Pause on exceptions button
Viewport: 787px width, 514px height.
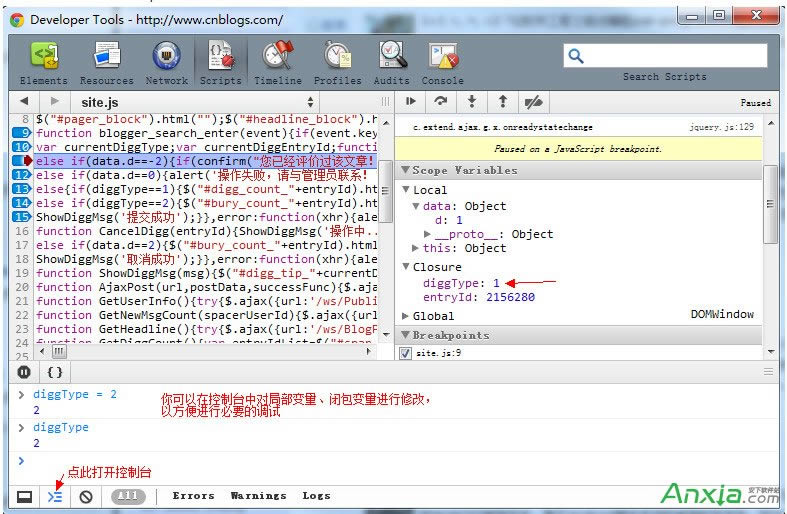click(24, 372)
